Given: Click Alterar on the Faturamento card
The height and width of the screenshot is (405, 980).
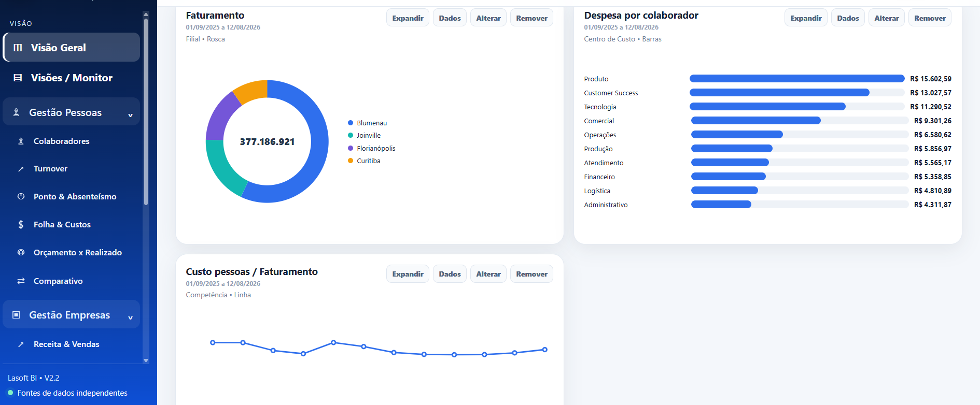Looking at the screenshot, I should click(488, 18).
